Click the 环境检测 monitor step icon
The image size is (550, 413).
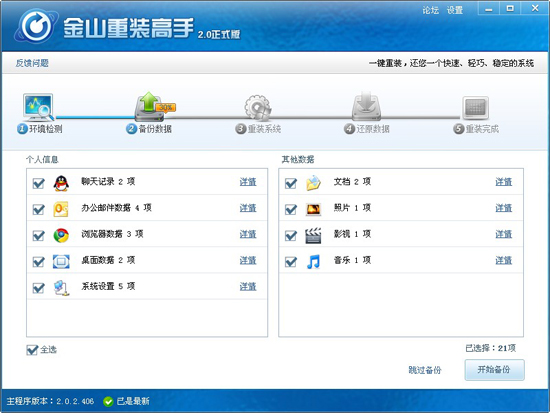coord(39,107)
